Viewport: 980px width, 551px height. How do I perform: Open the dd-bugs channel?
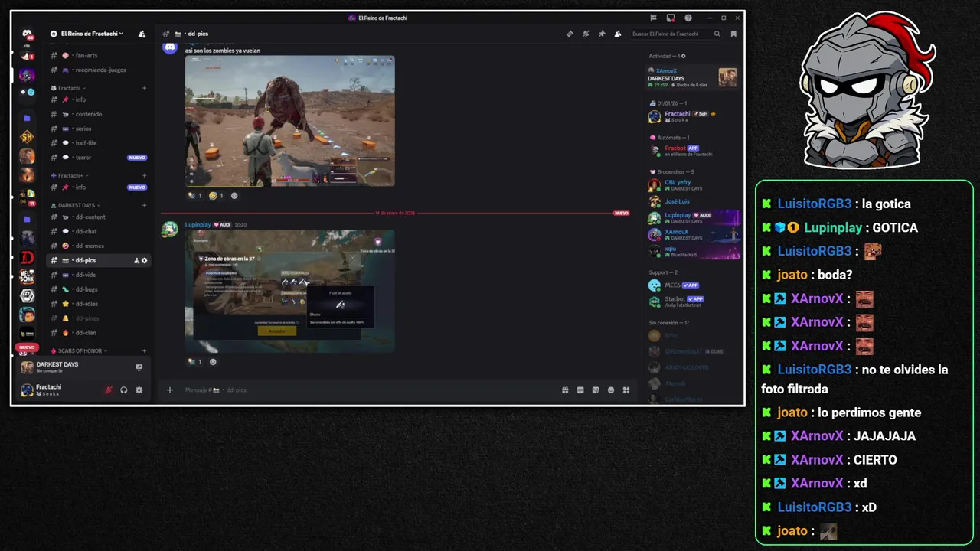(99, 289)
